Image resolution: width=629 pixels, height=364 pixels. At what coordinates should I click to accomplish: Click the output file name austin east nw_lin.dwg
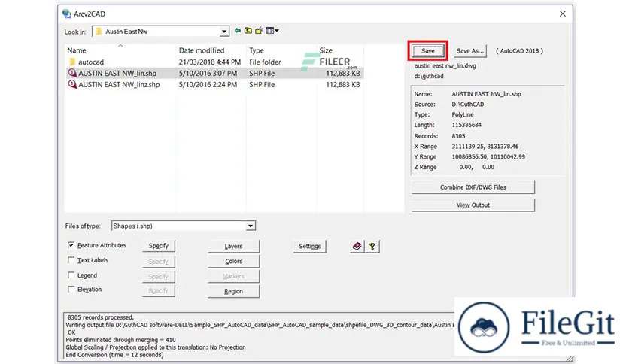click(445, 65)
